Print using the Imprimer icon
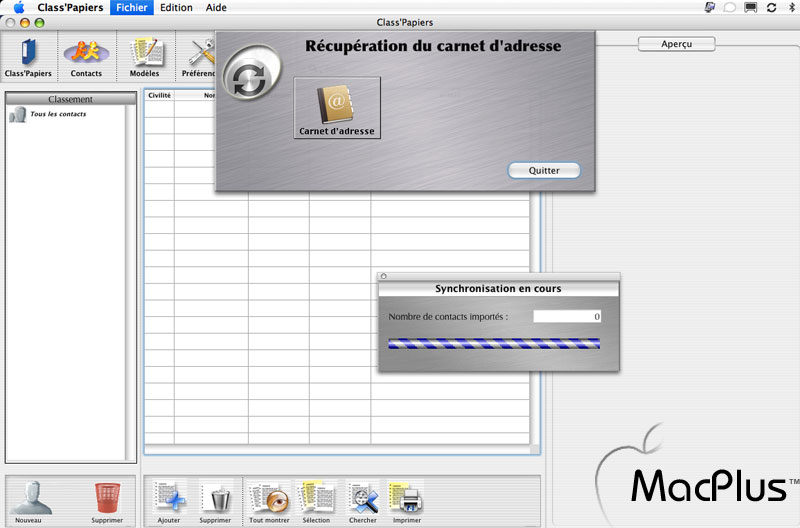This screenshot has width=800, height=528. [x=407, y=501]
